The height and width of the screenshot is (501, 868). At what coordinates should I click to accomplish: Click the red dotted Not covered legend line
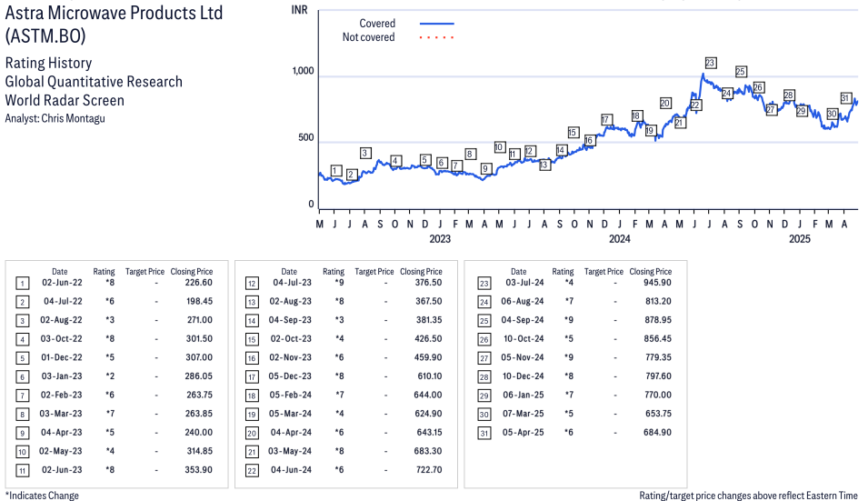point(437,37)
